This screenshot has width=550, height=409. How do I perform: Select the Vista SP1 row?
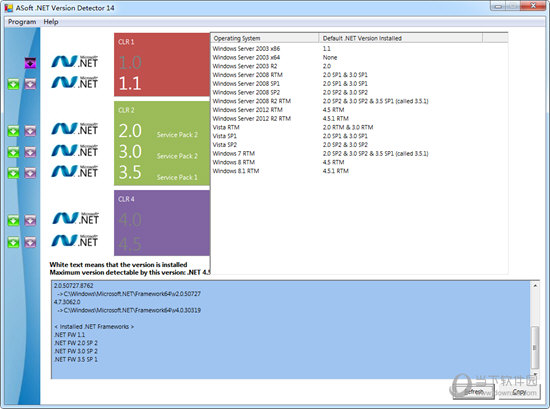pyautogui.click(x=359, y=136)
